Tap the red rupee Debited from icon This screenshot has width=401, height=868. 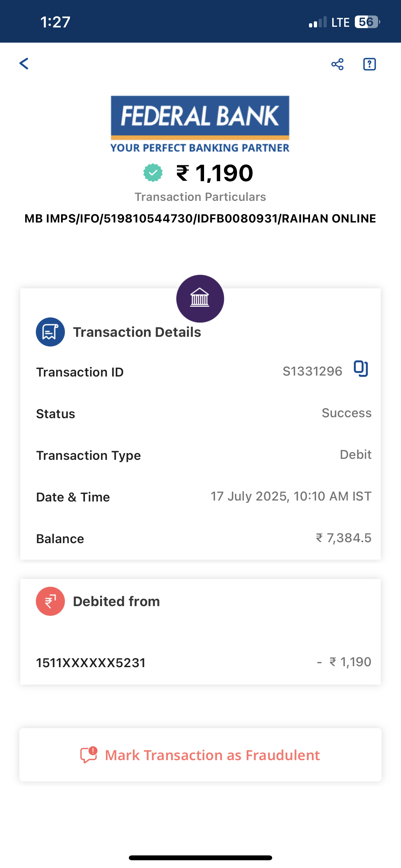50,602
